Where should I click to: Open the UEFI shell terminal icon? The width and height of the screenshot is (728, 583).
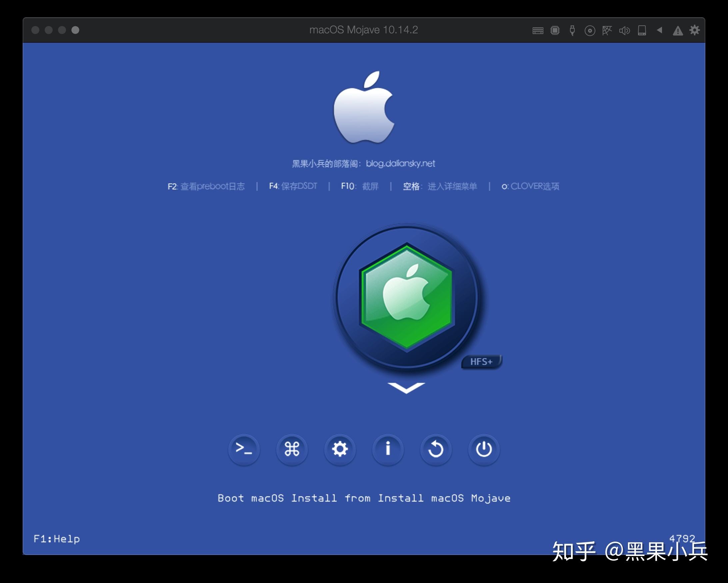click(x=244, y=449)
